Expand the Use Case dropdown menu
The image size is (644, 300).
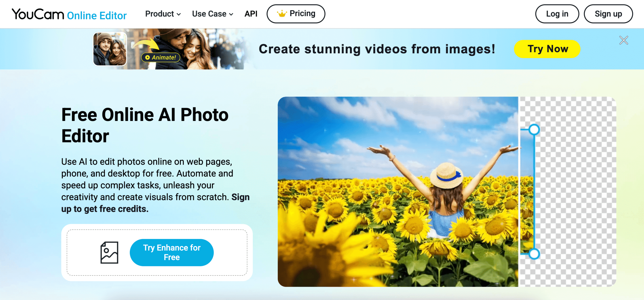pyautogui.click(x=213, y=14)
